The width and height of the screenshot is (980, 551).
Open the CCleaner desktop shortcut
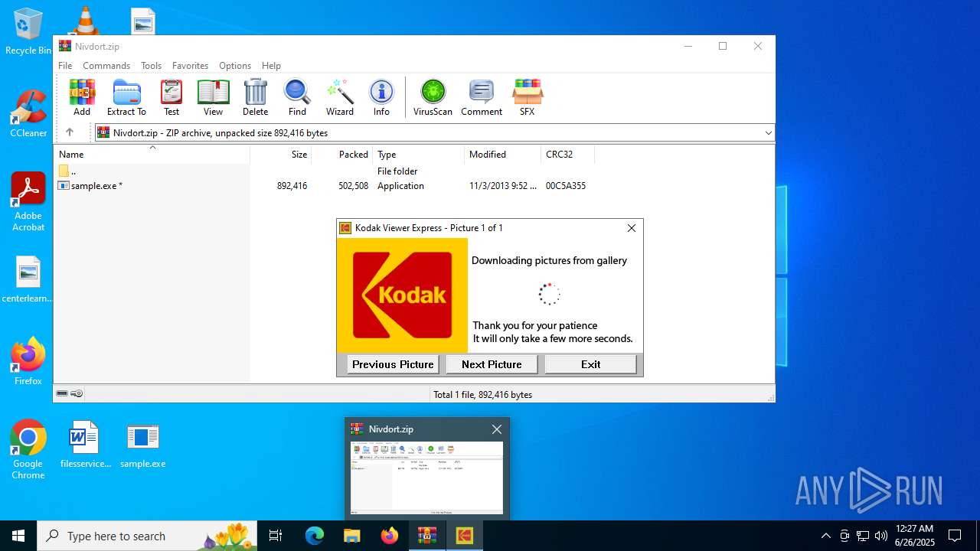[x=28, y=113]
